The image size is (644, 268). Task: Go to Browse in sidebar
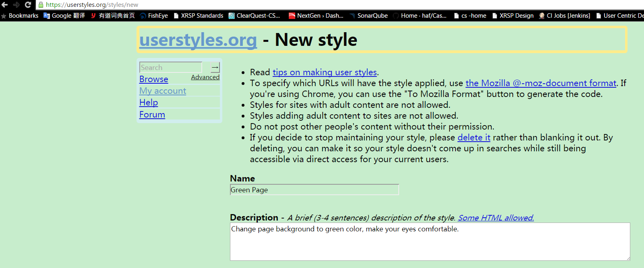click(x=154, y=79)
